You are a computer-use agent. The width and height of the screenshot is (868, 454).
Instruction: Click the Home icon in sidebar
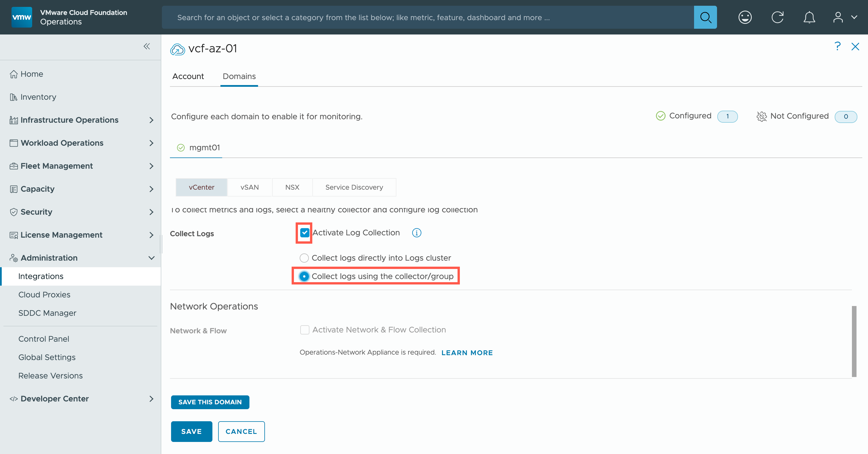coord(13,74)
